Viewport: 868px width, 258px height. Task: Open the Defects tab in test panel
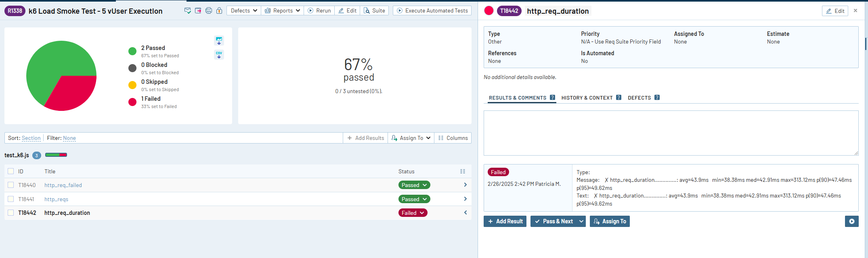(x=639, y=98)
